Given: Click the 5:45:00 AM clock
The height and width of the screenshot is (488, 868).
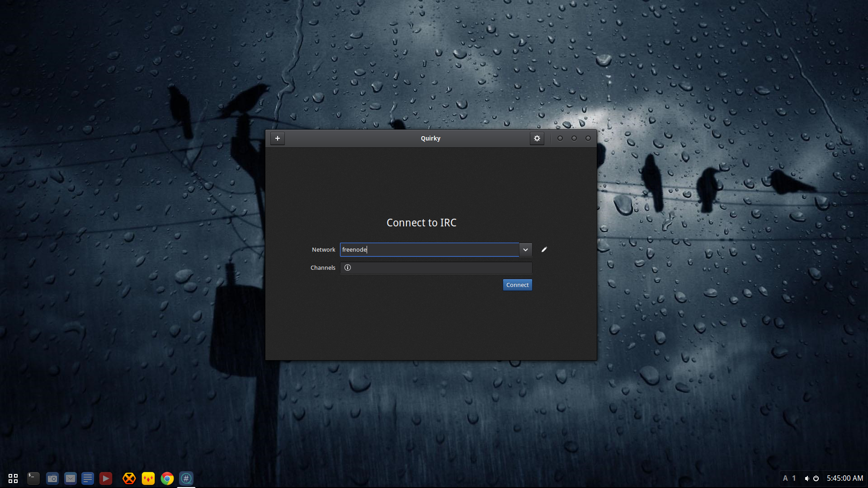Looking at the screenshot, I should 845,478.
